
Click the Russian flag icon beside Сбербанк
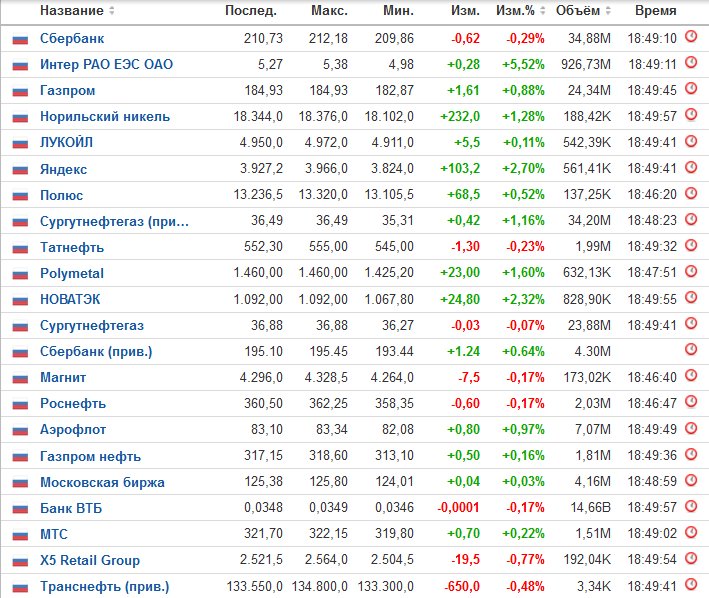(20, 40)
